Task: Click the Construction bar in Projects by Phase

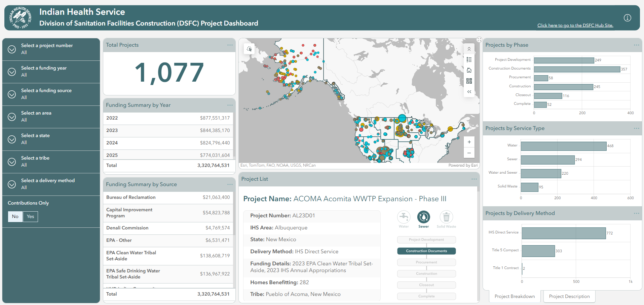Action: click(563, 87)
